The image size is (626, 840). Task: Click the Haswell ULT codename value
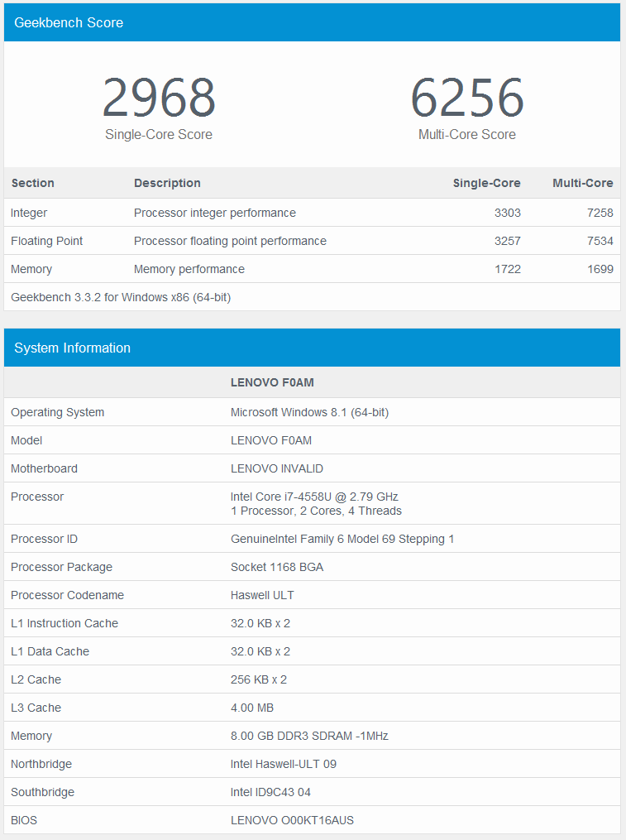pyautogui.click(x=262, y=595)
